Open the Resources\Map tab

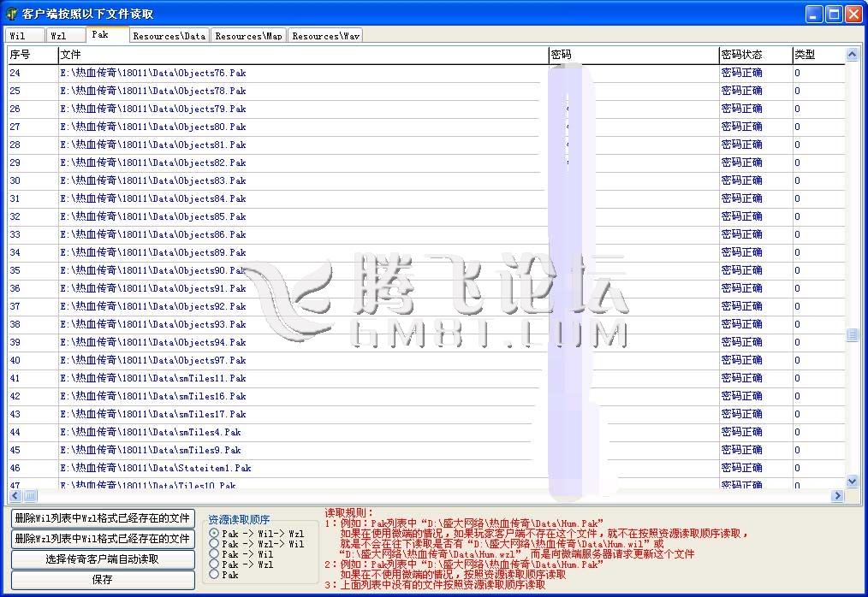pyautogui.click(x=248, y=36)
